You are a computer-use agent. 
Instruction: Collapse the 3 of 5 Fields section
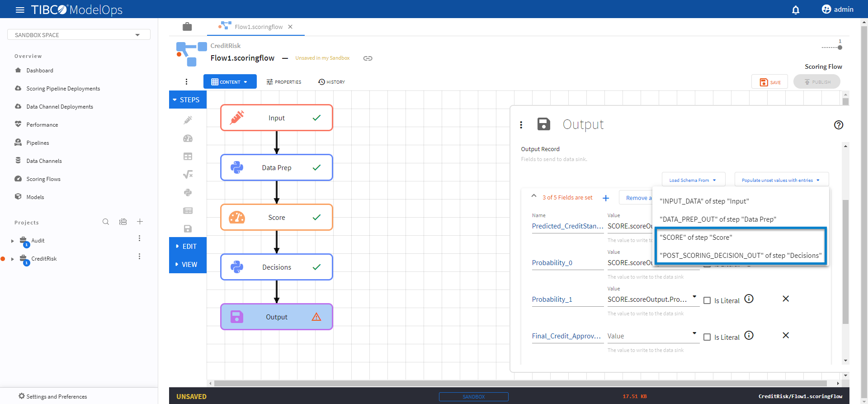click(x=534, y=196)
